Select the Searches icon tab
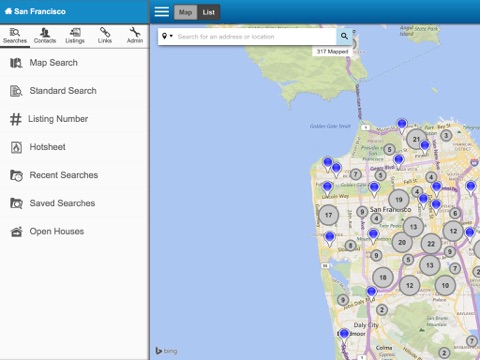The height and width of the screenshot is (360, 480). pyautogui.click(x=15, y=36)
